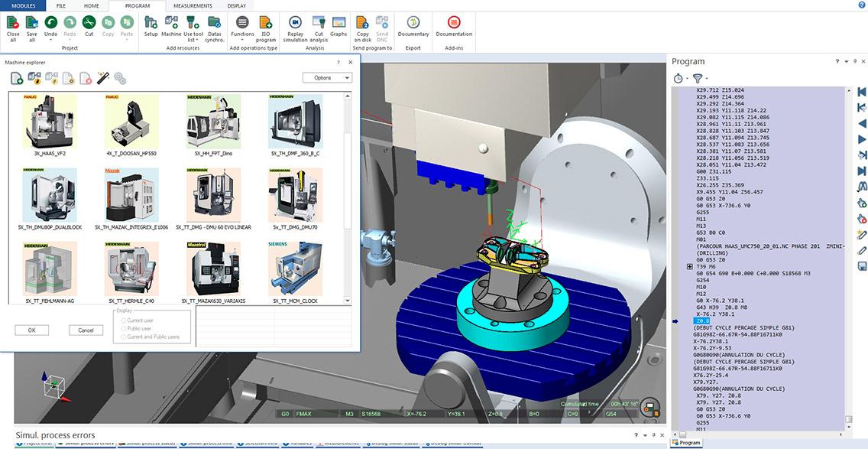
Task: Click Copy on disk icon
Action: pyautogui.click(x=363, y=22)
